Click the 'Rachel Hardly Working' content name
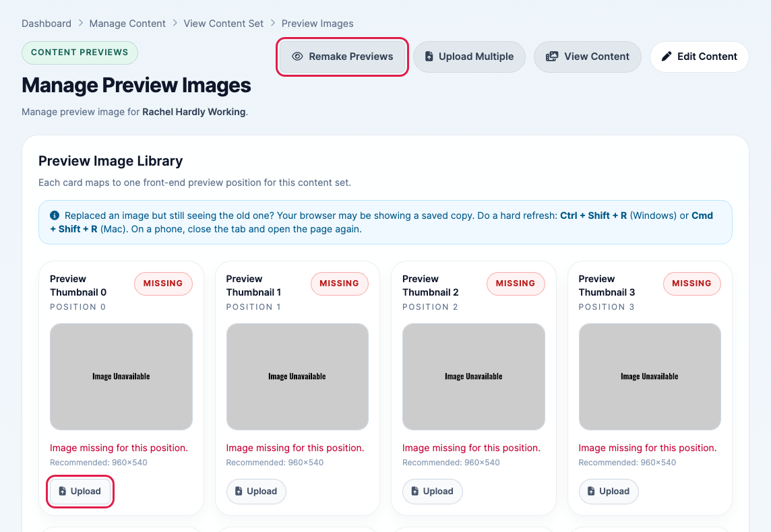Viewport: 771px width, 532px height. tap(193, 112)
